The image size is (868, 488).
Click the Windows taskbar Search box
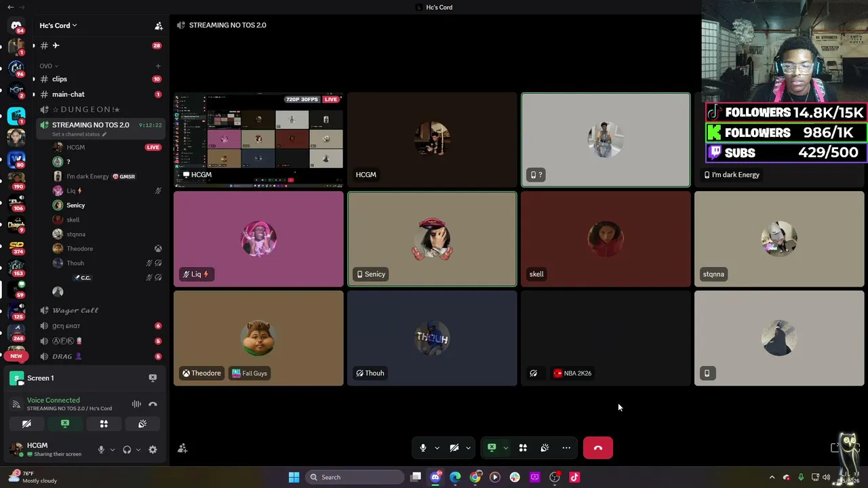pyautogui.click(x=356, y=477)
